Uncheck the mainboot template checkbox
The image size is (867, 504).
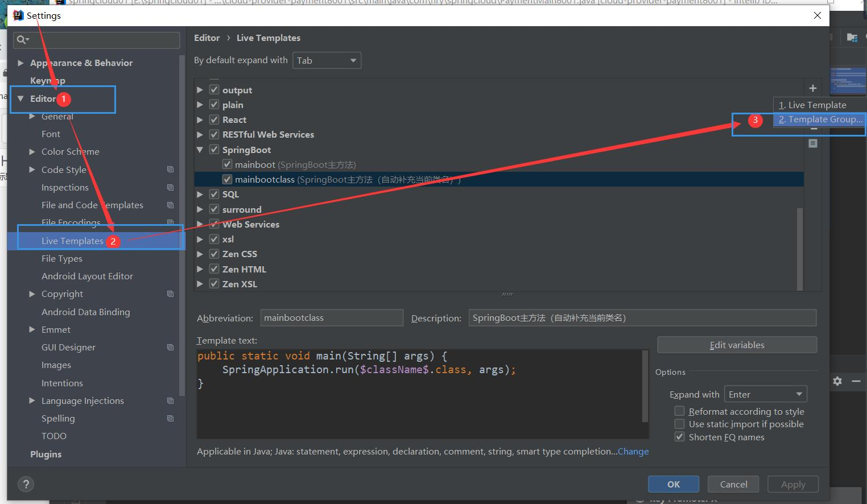pos(227,164)
